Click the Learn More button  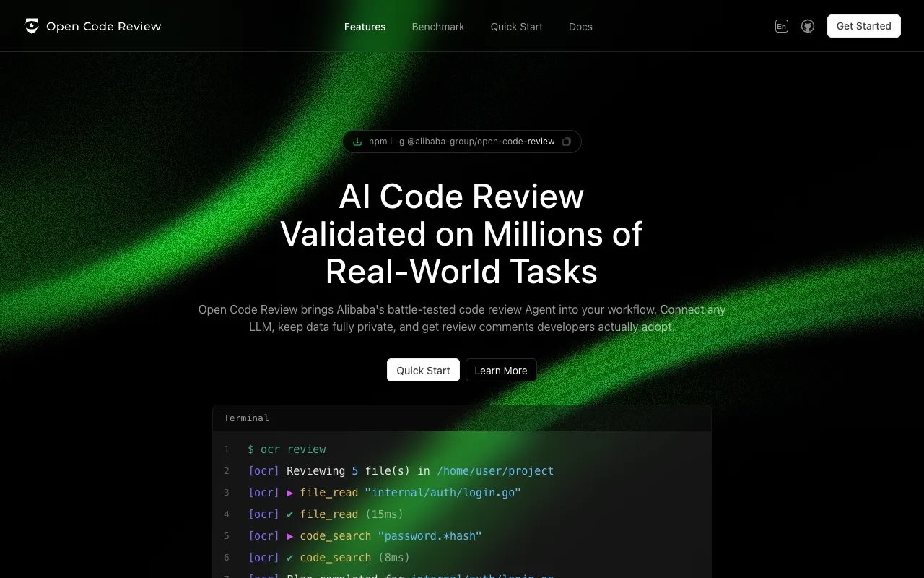pos(501,370)
